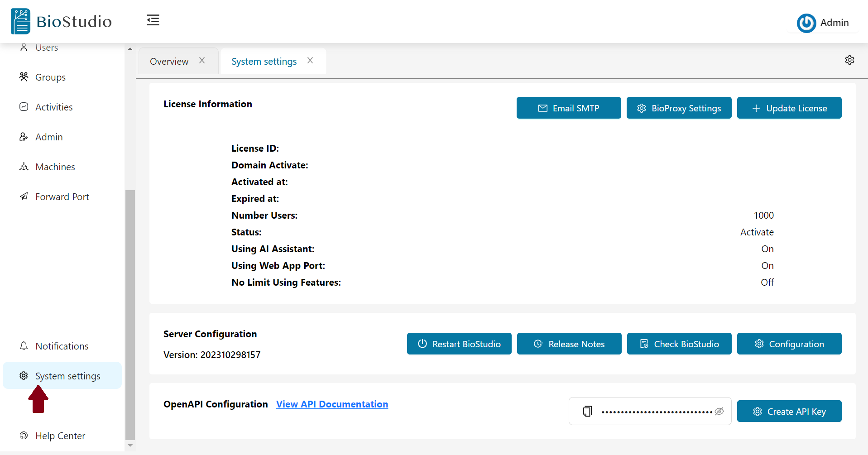This screenshot has width=868, height=455.
Task: Open Users in the sidebar
Action: pyautogui.click(x=62, y=47)
